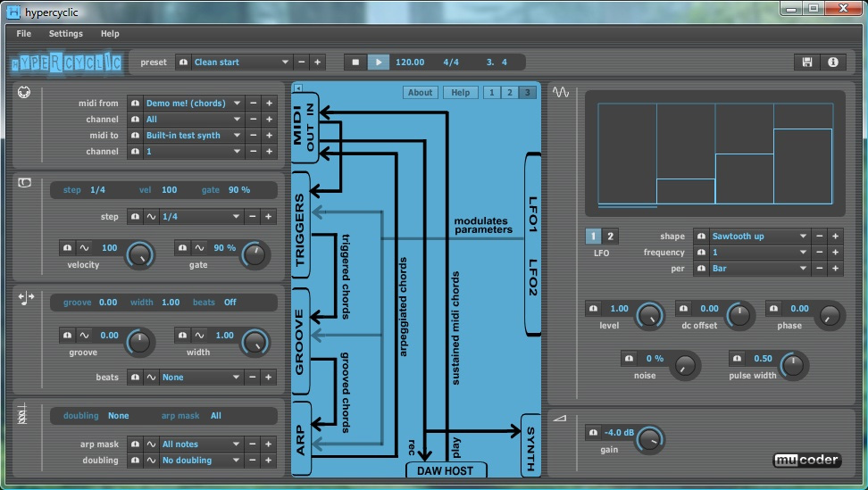
Task: Click the tempo value 120.00
Action: point(410,62)
